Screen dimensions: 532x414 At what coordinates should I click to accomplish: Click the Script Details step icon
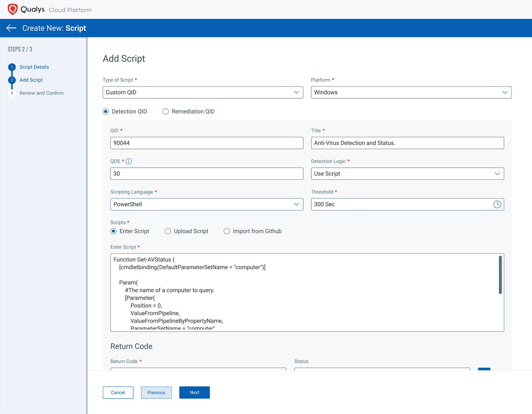coord(12,67)
